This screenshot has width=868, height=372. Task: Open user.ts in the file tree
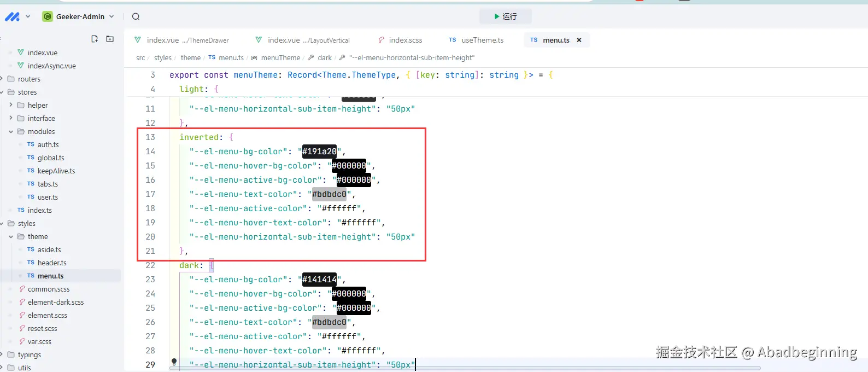click(48, 197)
